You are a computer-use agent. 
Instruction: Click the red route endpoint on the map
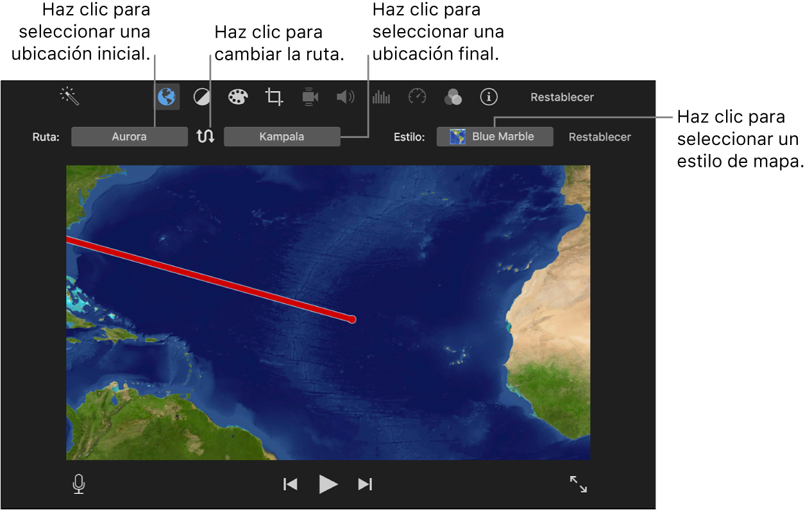point(352,319)
